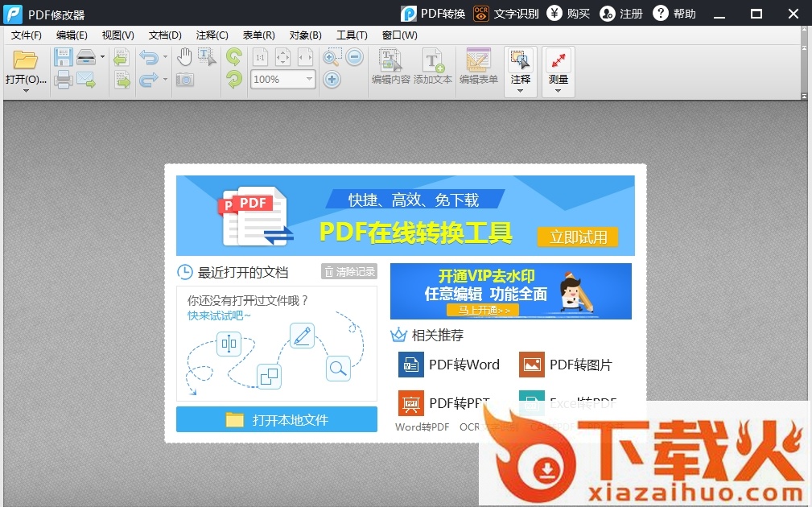Click the printer icon
This screenshot has width=812, height=507.
click(x=64, y=80)
